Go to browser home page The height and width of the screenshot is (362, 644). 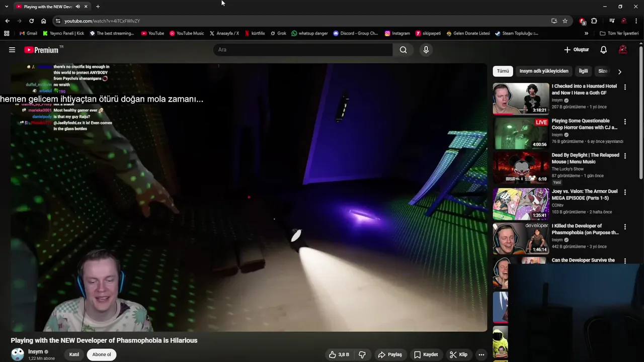pos(43,21)
